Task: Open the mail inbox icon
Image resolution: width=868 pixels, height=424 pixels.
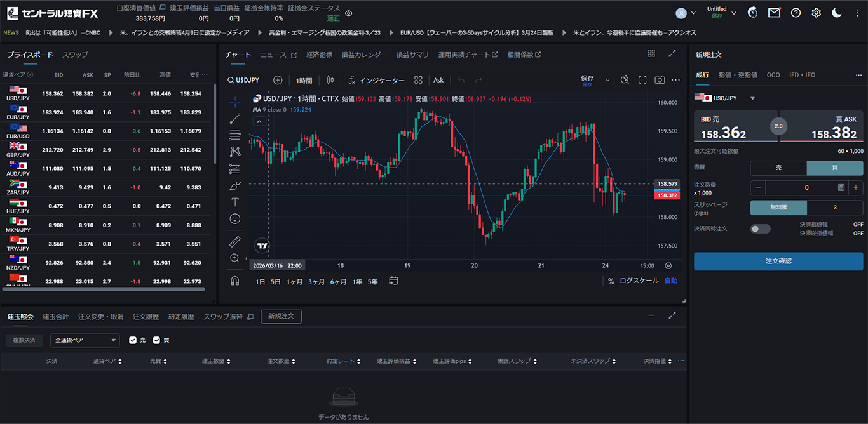Action: click(774, 13)
